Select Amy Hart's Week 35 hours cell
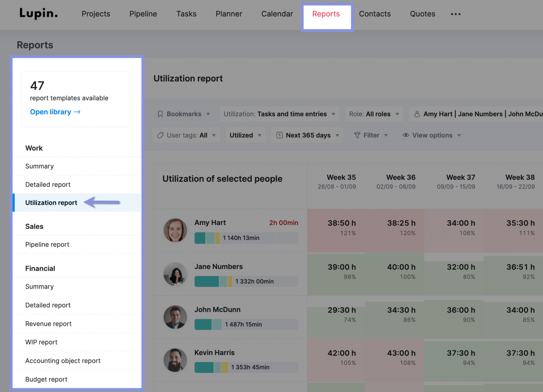The width and height of the screenshot is (543, 392). [341, 227]
